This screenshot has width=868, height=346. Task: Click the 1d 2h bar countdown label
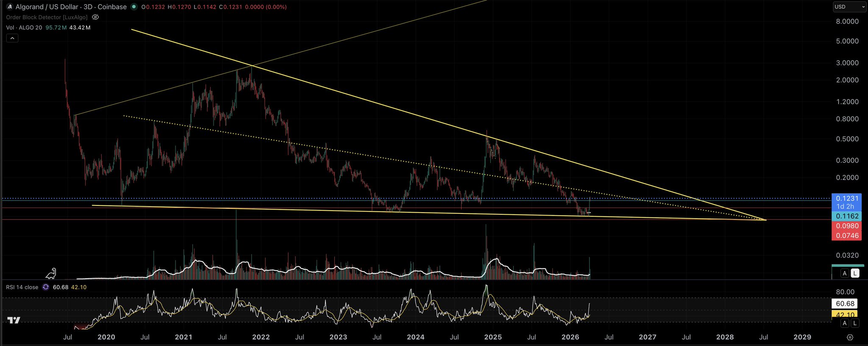[845, 207]
